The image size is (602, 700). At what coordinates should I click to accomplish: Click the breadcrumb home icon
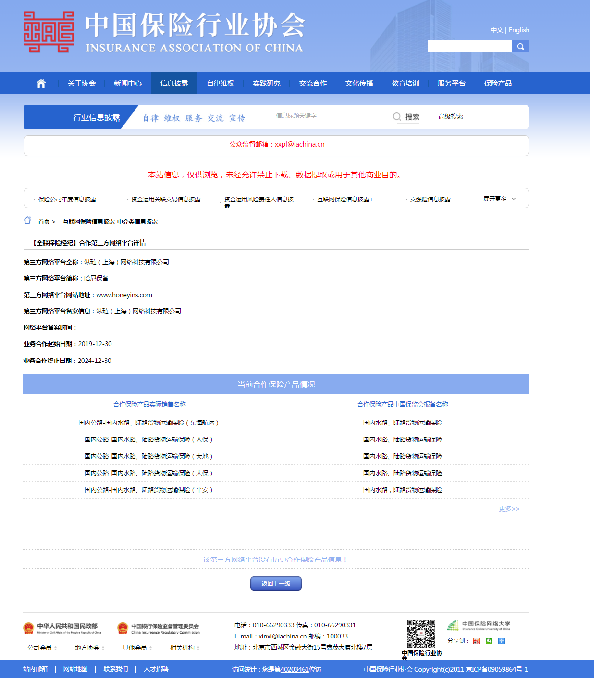pos(27,220)
